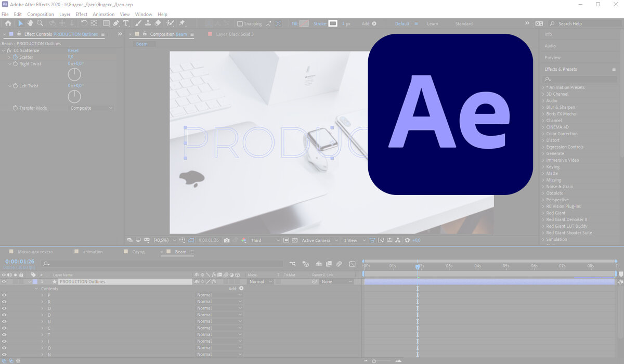
Task: Enable the Snapping checkbox
Action: pos(240,23)
